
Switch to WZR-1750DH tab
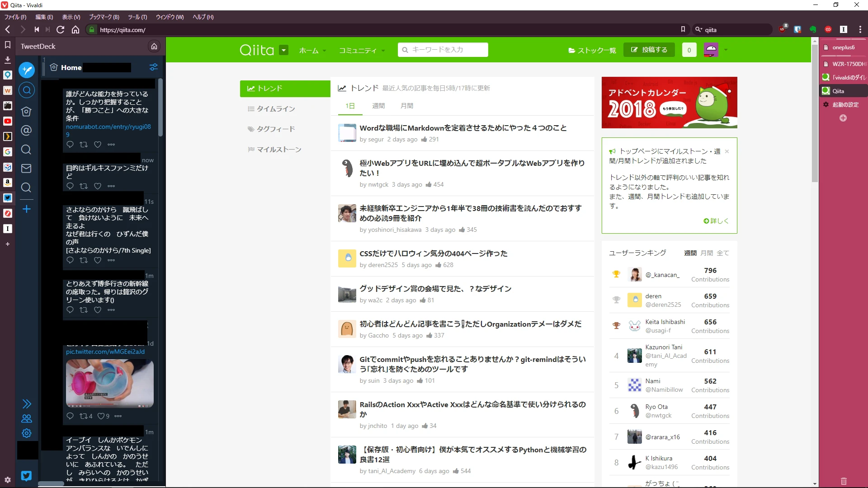pos(843,64)
